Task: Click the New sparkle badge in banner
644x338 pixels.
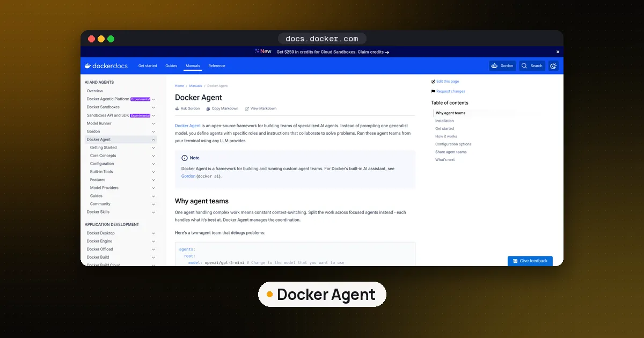Action: [x=264, y=52]
